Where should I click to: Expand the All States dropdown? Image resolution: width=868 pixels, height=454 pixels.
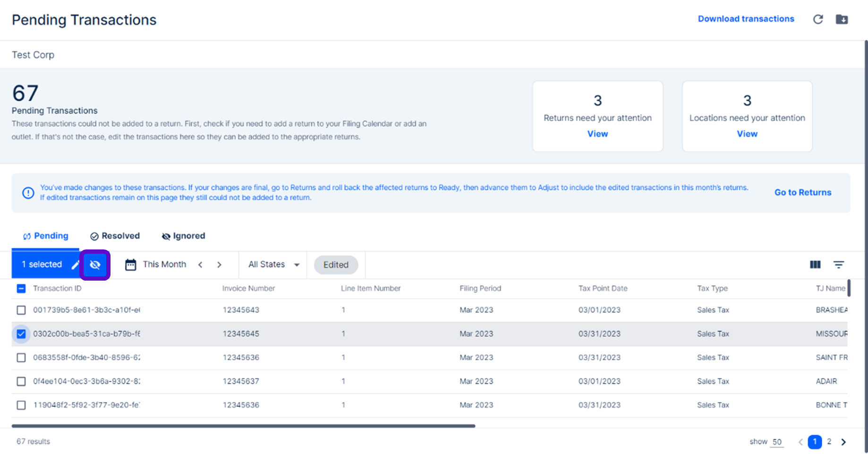[274, 265]
